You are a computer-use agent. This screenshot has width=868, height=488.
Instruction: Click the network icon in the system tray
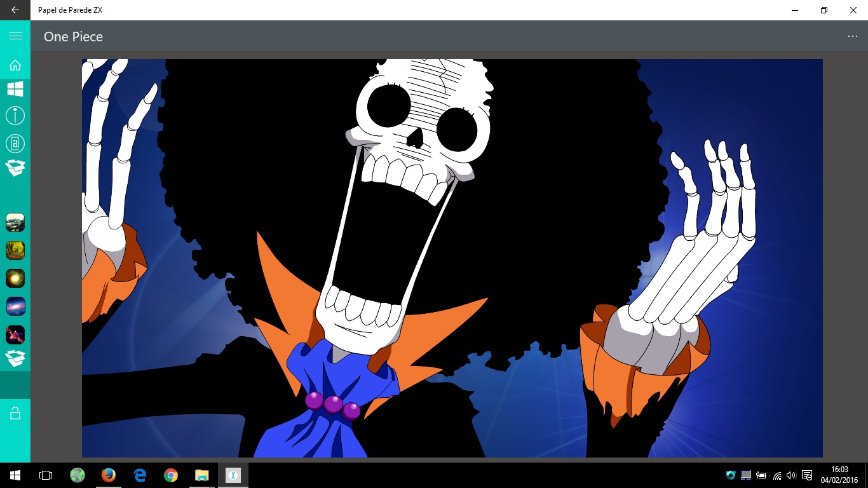pos(776,475)
